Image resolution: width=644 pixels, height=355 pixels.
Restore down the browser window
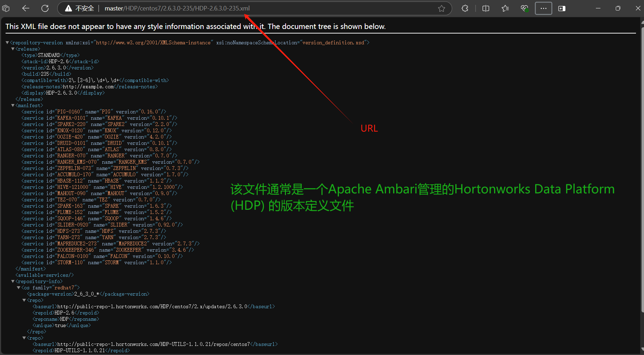click(x=618, y=8)
